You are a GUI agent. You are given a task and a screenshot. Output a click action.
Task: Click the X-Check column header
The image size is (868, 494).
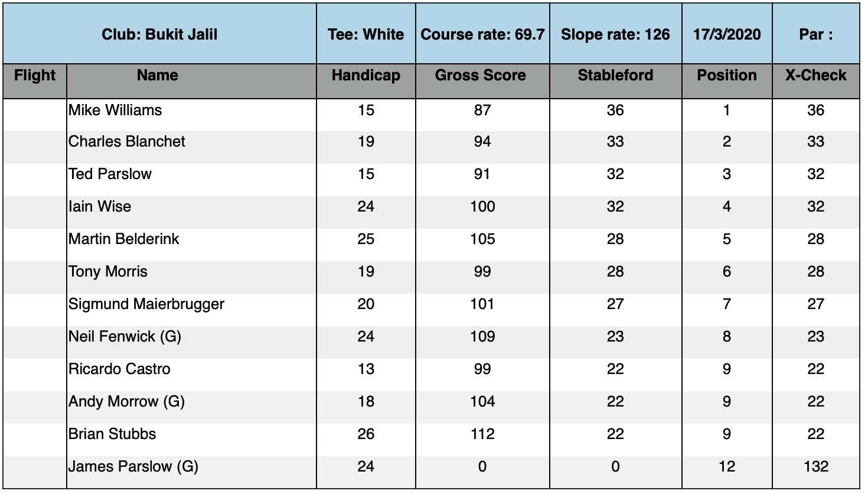click(816, 76)
